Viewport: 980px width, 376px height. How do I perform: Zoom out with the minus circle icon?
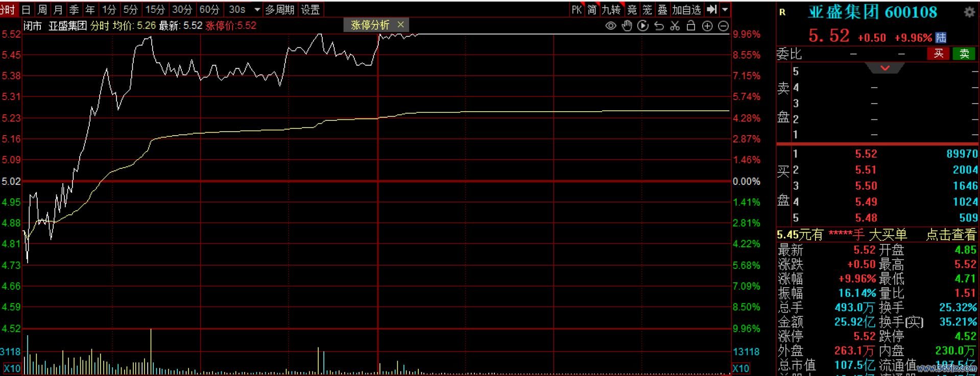coord(723,26)
